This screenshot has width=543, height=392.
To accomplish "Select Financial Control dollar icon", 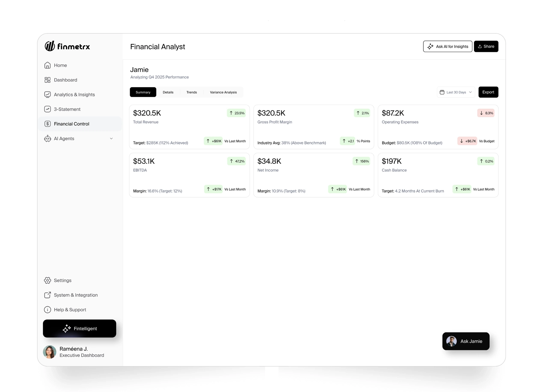I will point(47,124).
